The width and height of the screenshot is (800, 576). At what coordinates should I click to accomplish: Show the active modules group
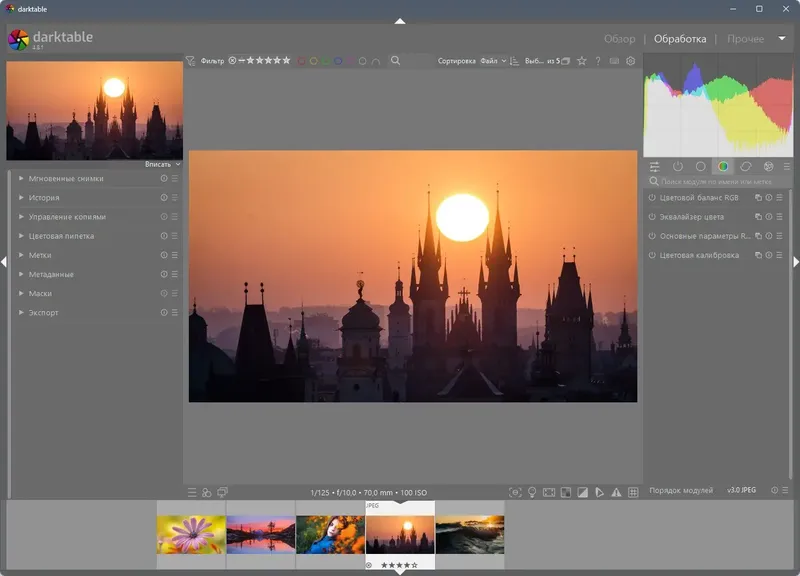tap(678, 166)
